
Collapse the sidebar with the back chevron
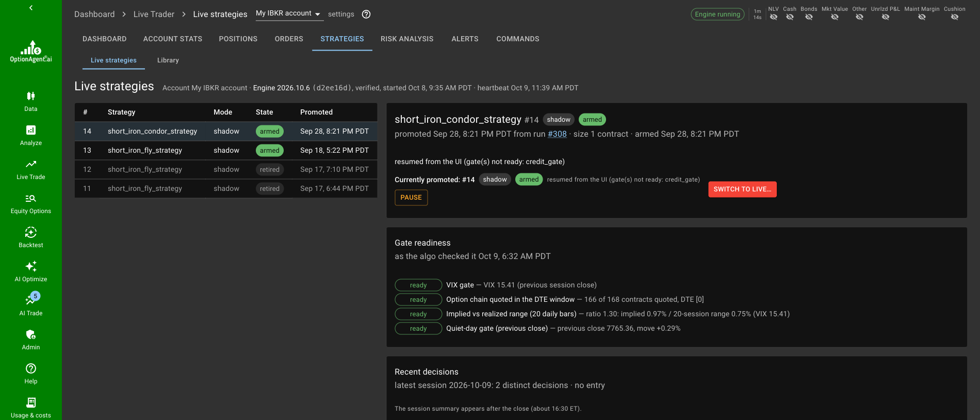point(31,8)
